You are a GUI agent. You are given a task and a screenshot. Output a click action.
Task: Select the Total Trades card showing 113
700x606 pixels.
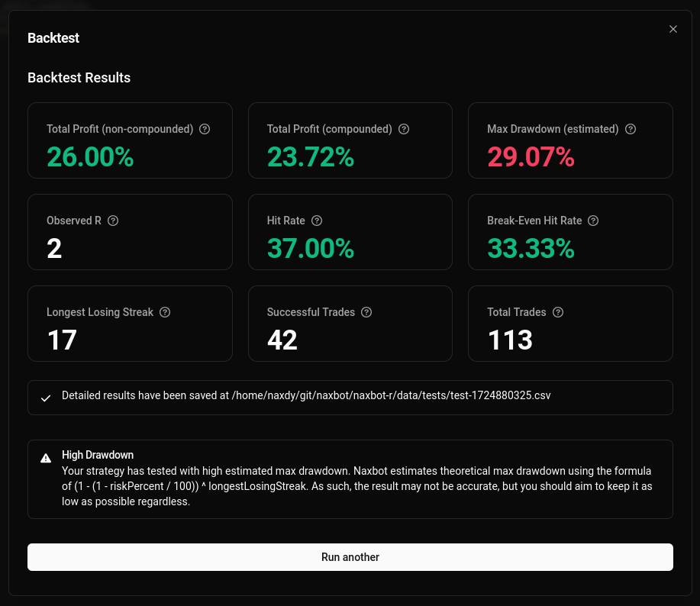point(570,324)
